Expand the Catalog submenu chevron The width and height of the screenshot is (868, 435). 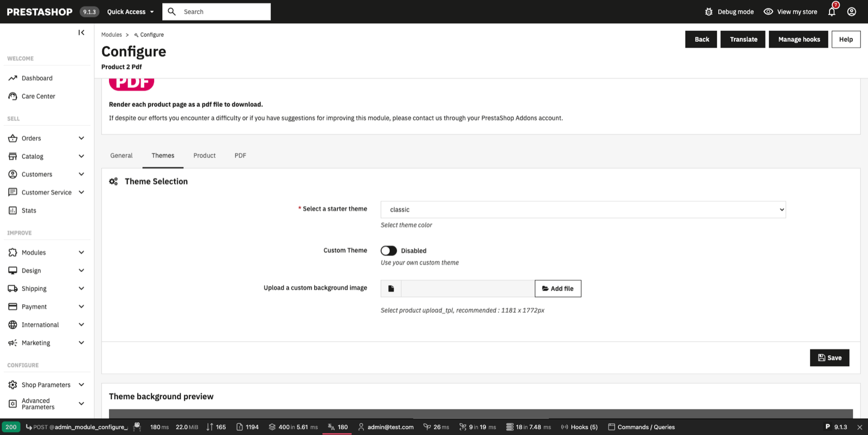pos(81,156)
